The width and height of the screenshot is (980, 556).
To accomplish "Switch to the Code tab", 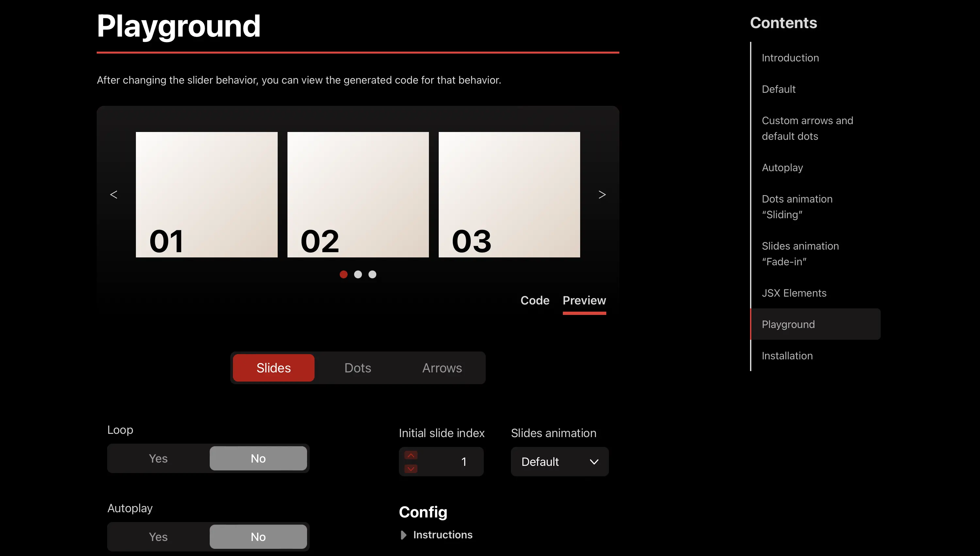I will [x=535, y=300].
